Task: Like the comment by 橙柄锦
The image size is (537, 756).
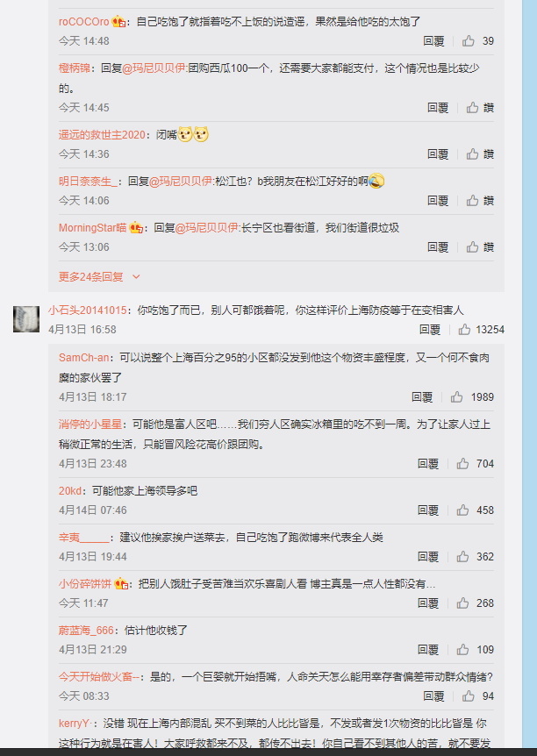Action: (x=472, y=108)
